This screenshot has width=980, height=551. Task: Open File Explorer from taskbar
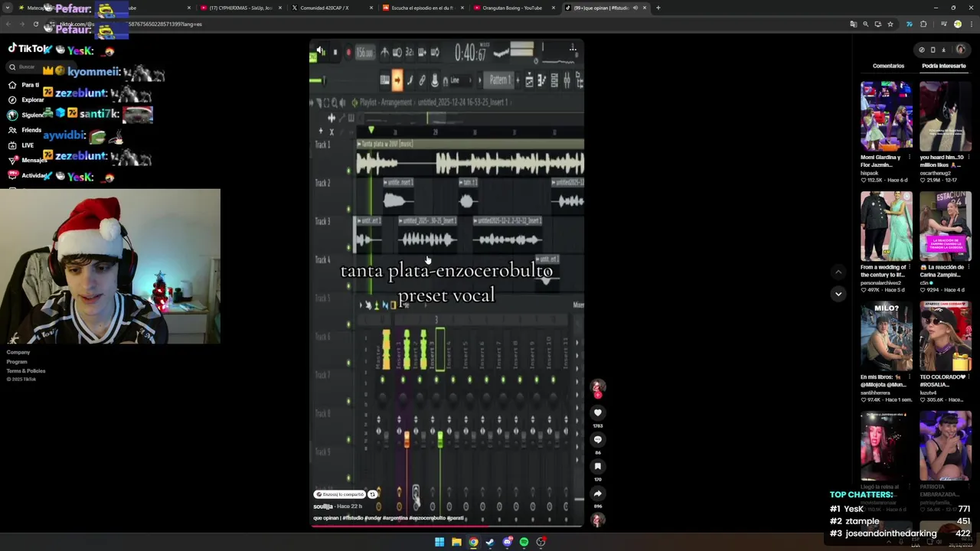click(x=456, y=542)
